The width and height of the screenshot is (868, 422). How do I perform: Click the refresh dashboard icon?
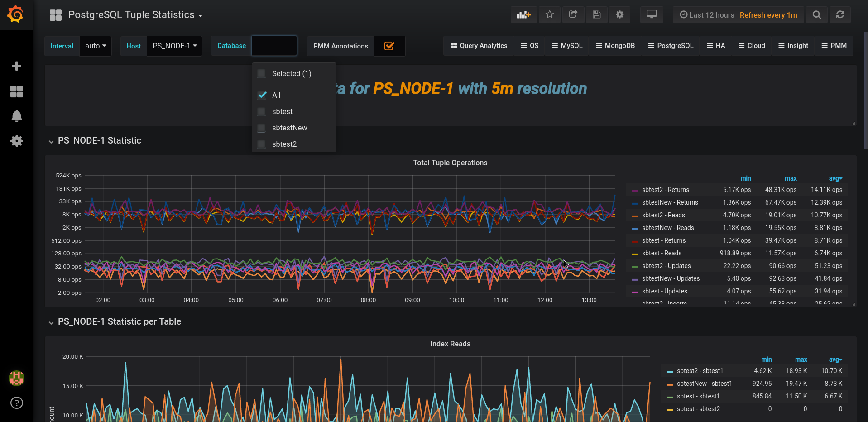click(840, 15)
